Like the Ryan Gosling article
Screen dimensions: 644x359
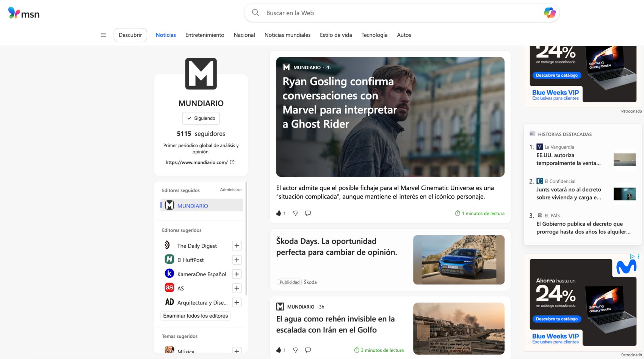pos(279,213)
